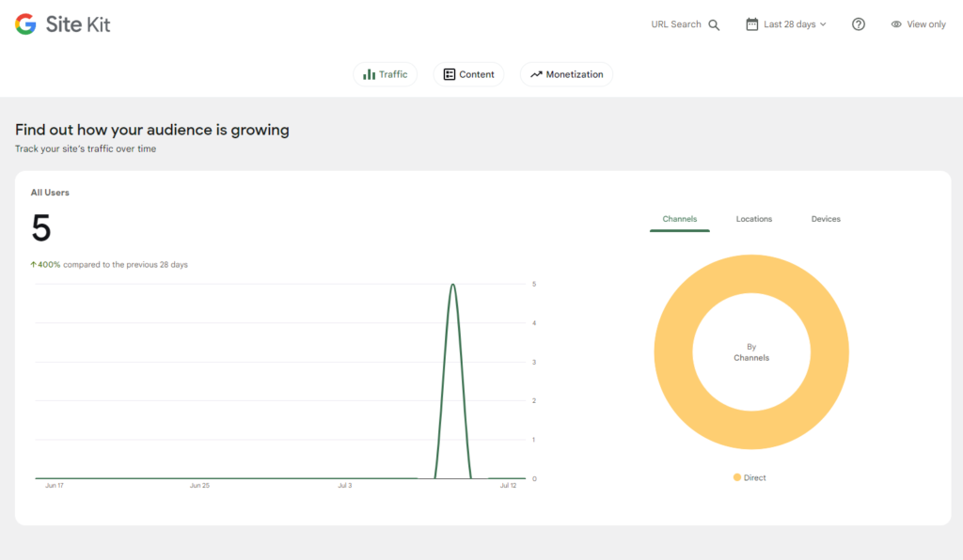Switch to the Devices tab
Screen dimensions: 963x560
point(826,219)
